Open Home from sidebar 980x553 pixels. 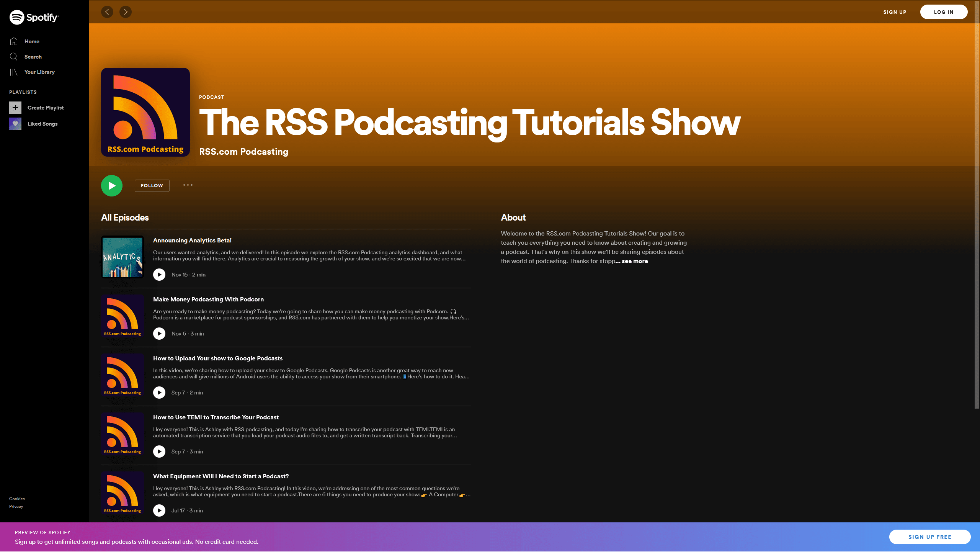(x=32, y=41)
